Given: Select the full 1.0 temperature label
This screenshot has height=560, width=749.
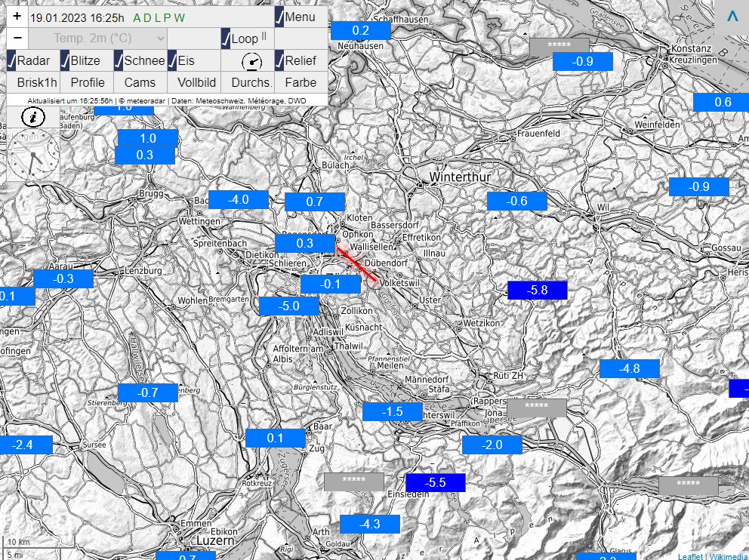Looking at the screenshot, I should [147, 138].
